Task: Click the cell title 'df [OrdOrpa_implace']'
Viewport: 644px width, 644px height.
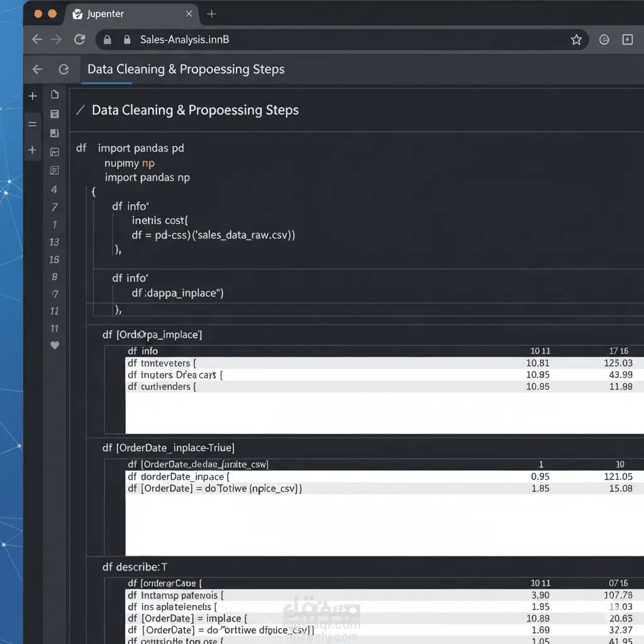Action: (152, 335)
